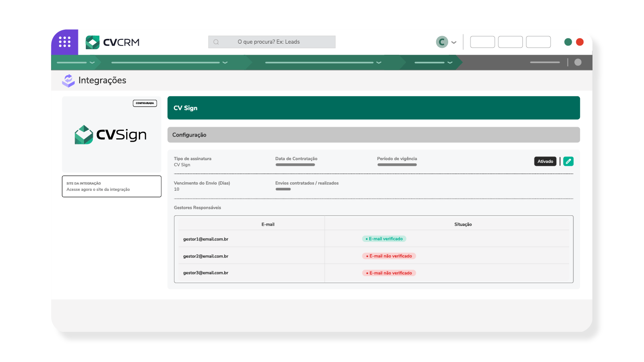Click the 'E-mail verificado' status badge
644x362 pixels.
(x=384, y=239)
